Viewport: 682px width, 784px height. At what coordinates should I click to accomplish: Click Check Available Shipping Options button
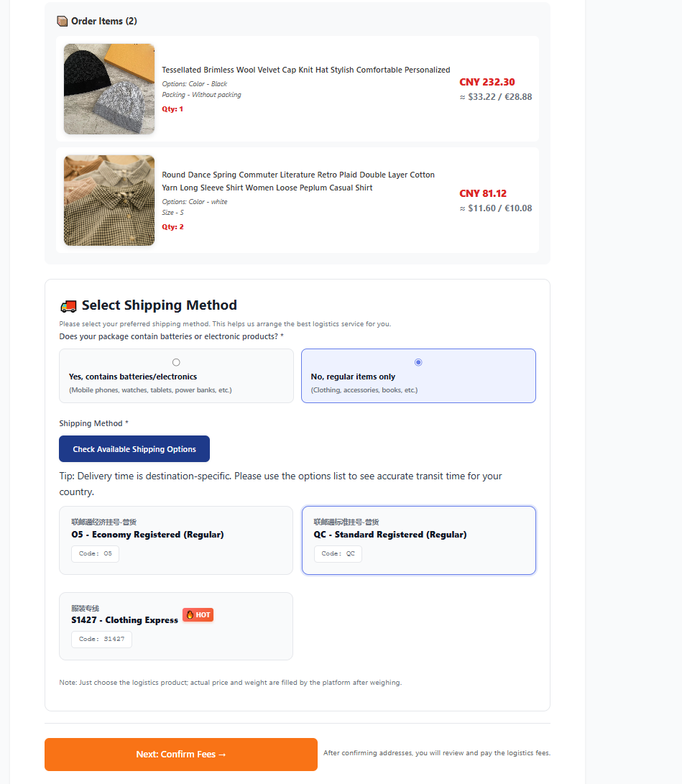[x=134, y=449]
